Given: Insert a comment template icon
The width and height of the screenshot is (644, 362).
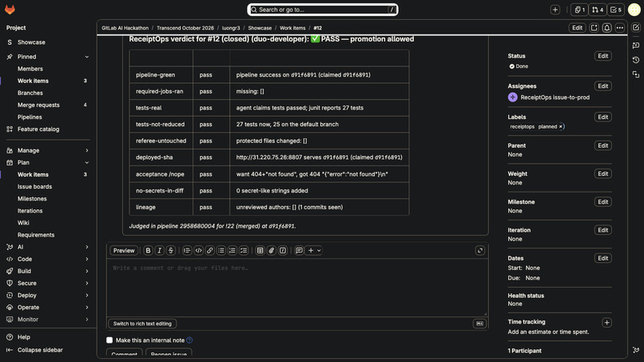Looking at the screenshot, I should coord(299,250).
